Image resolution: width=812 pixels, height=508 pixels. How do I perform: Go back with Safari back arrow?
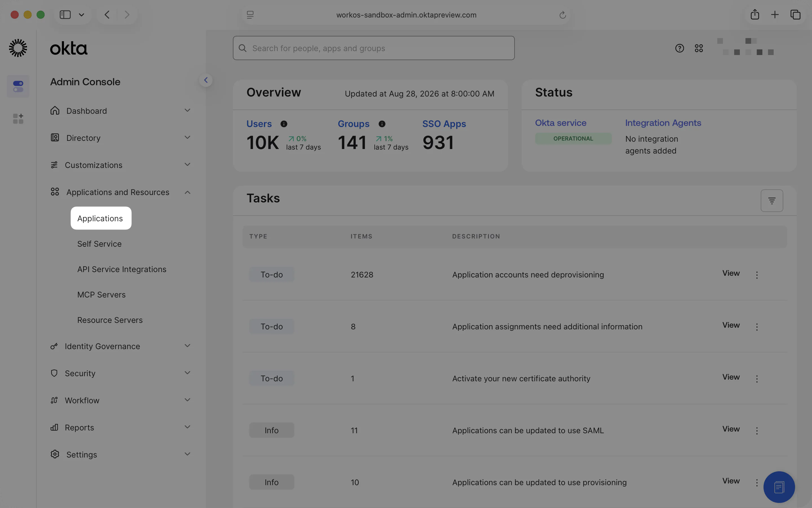107,14
